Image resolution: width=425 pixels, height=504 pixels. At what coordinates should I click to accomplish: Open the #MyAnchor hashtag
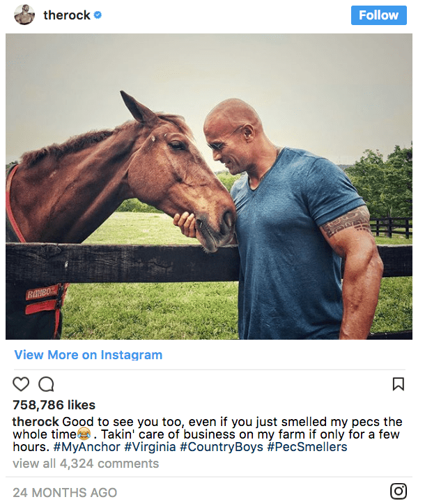[87, 447]
